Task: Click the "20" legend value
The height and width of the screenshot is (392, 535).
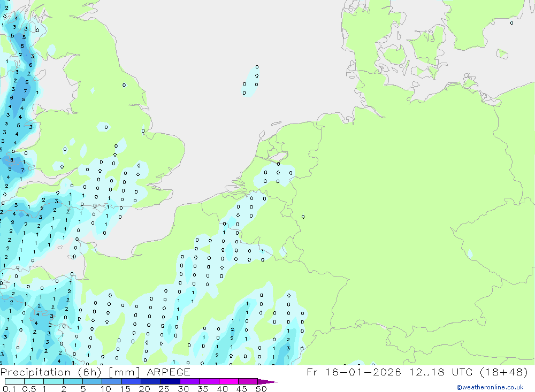Action: click(144, 389)
